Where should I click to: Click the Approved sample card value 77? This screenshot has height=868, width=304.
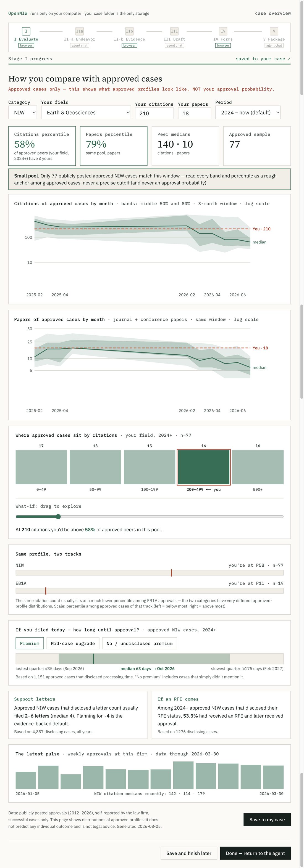coord(235,145)
